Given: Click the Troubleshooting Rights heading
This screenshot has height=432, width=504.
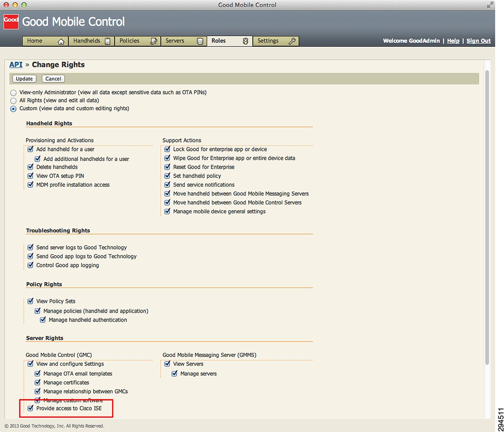Looking at the screenshot, I should tap(58, 230).
